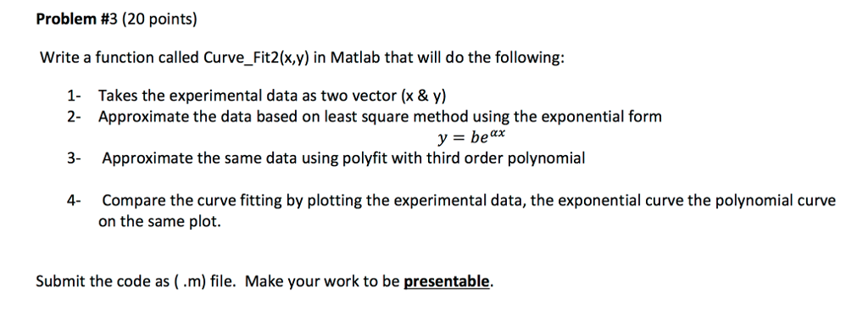The width and height of the screenshot is (868, 316).
Task: Click the underlined word 'presentable'
Action: point(446,281)
